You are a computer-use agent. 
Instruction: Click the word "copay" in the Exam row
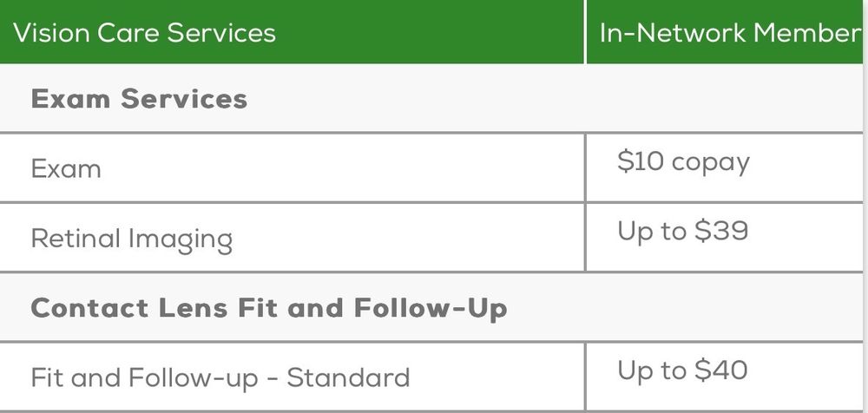[709, 162]
